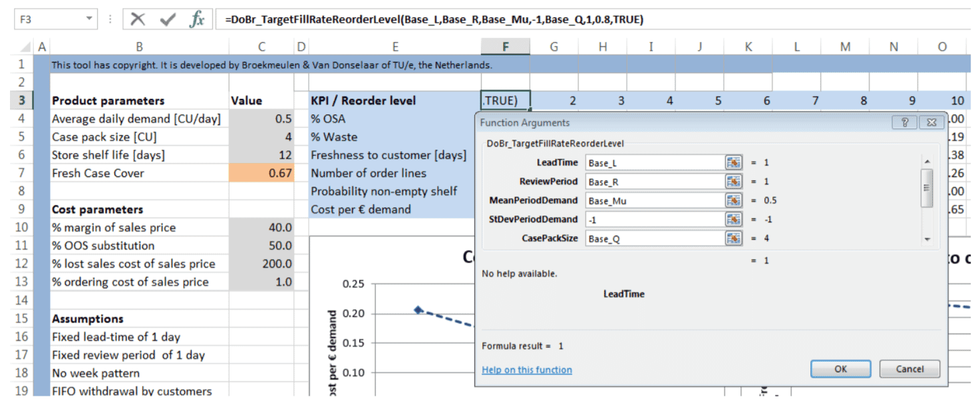Select the row 12 header
Image resolution: width=980 pixels, height=405 pixels.
pos(22,264)
